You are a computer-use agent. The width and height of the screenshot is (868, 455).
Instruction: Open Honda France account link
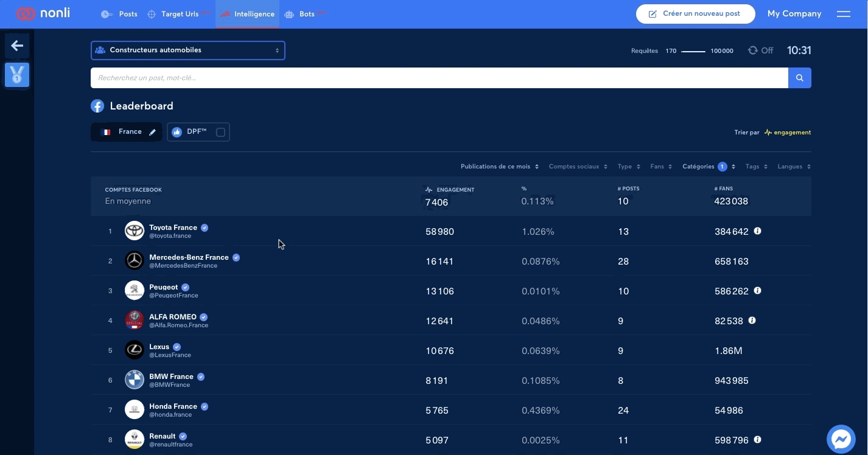tap(173, 406)
